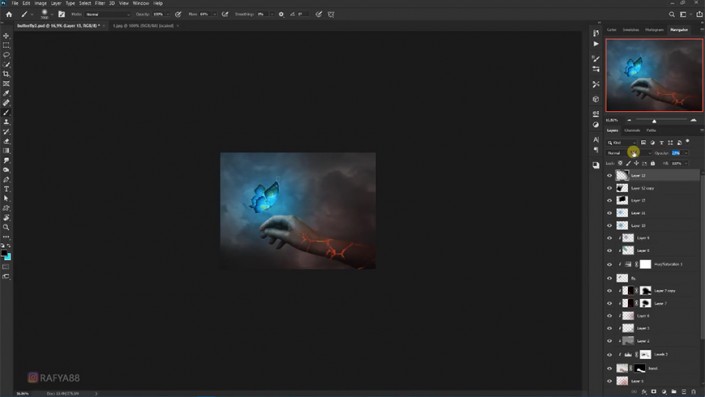Click the cyan background color swatch
Image resolution: width=705 pixels, height=397 pixels.
9,257
